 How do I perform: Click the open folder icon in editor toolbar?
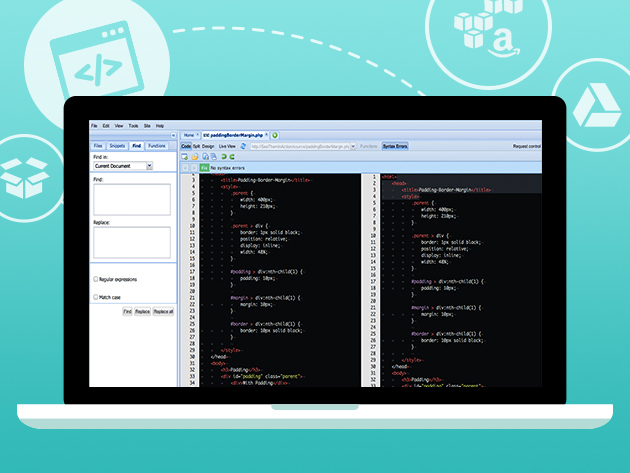pyautogui.click(x=193, y=157)
